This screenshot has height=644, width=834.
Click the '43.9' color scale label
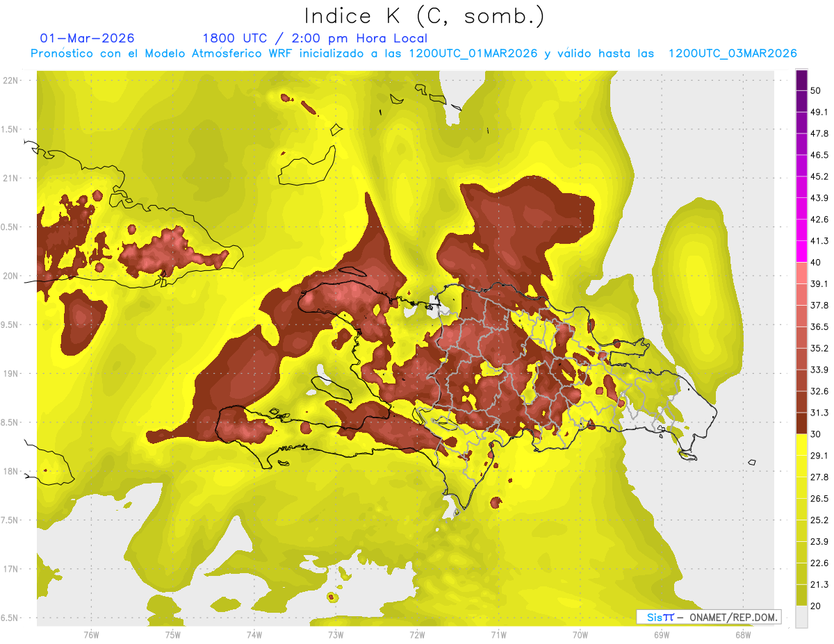819,198
